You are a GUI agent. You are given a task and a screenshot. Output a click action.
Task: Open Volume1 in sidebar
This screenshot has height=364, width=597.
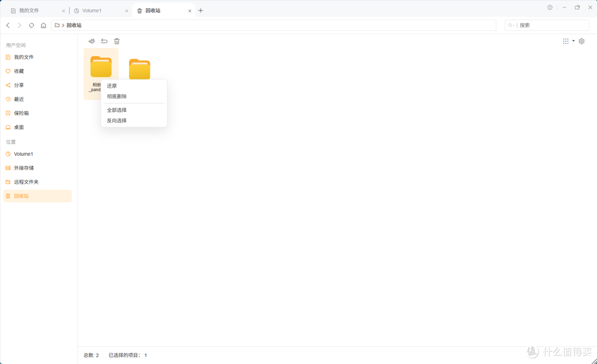click(x=38, y=154)
